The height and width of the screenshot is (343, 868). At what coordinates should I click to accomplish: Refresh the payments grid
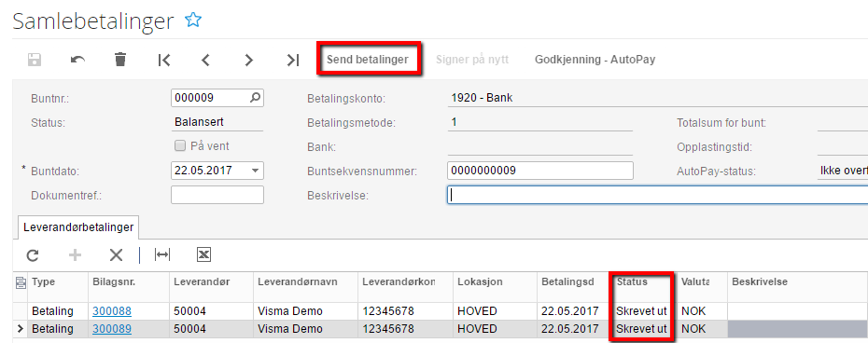pos(34,254)
